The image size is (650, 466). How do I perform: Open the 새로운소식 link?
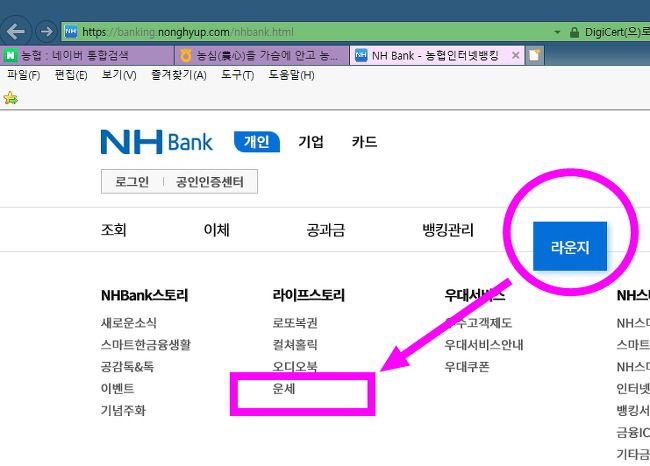129,323
